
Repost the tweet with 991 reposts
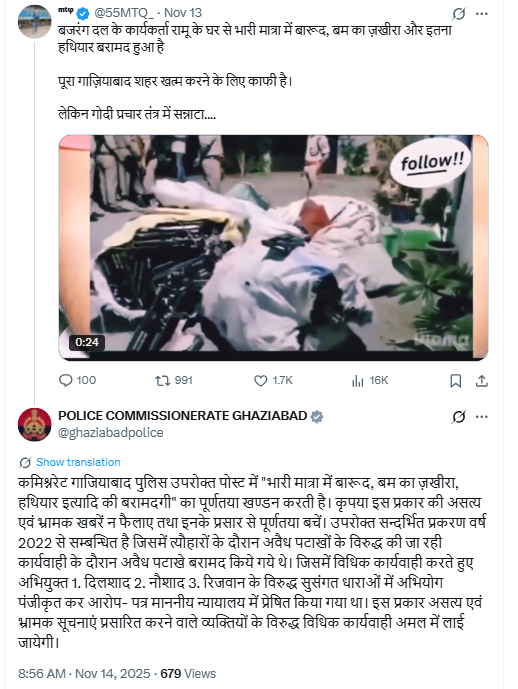(x=174, y=381)
